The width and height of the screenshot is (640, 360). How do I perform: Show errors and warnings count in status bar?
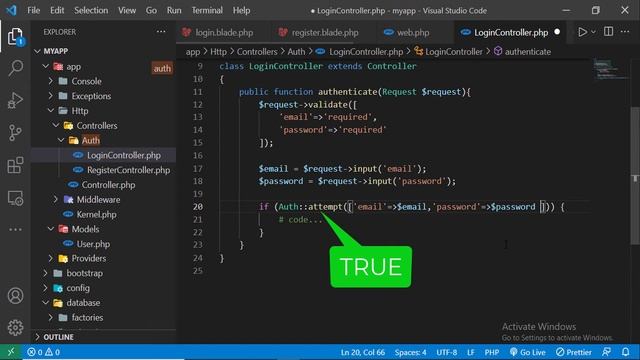[43, 352]
